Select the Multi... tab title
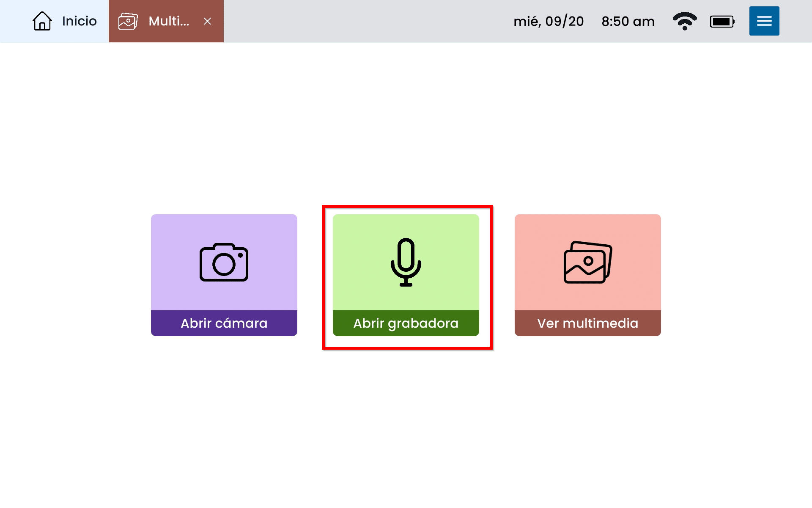Image resolution: width=812 pixels, height=508 pixels. 169,21
